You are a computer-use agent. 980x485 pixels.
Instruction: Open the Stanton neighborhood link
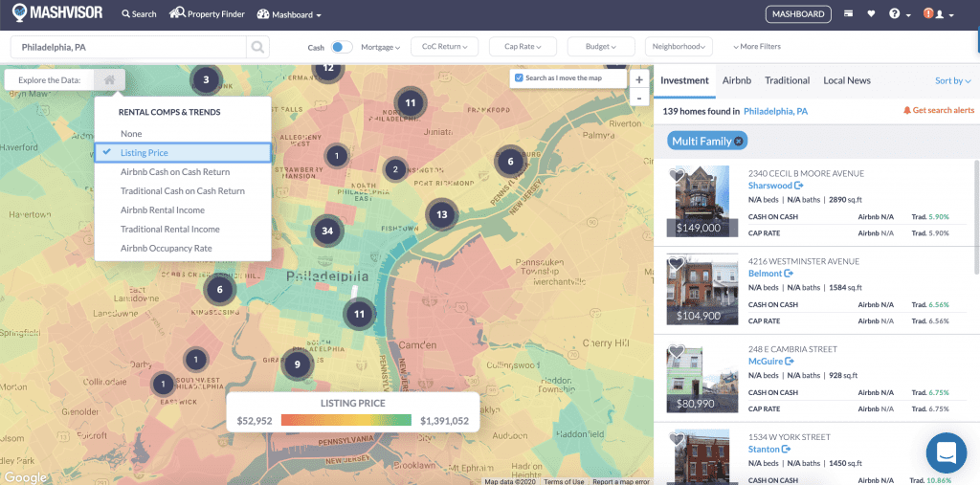pos(768,450)
